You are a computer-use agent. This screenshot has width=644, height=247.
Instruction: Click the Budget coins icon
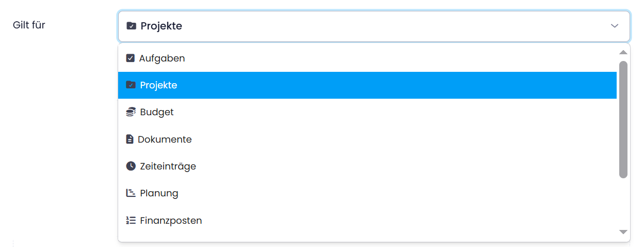[131, 112]
